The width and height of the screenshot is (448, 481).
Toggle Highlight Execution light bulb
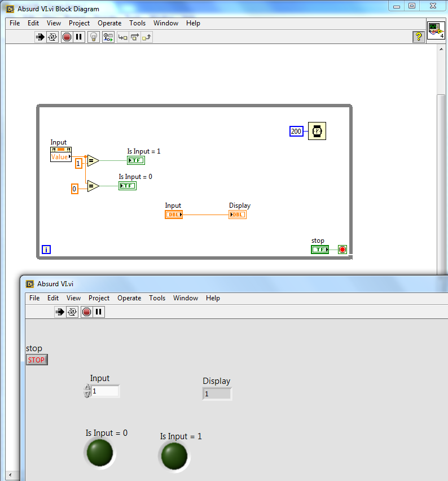(94, 37)
